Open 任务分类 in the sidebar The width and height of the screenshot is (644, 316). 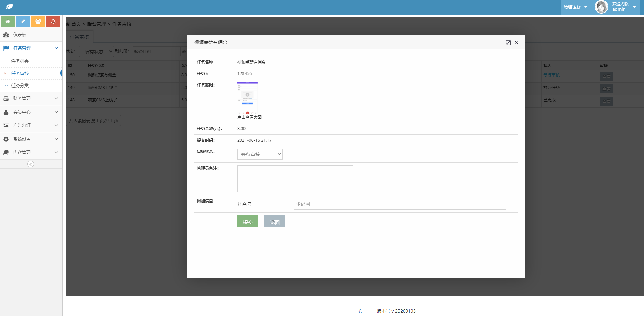point(20,86)
